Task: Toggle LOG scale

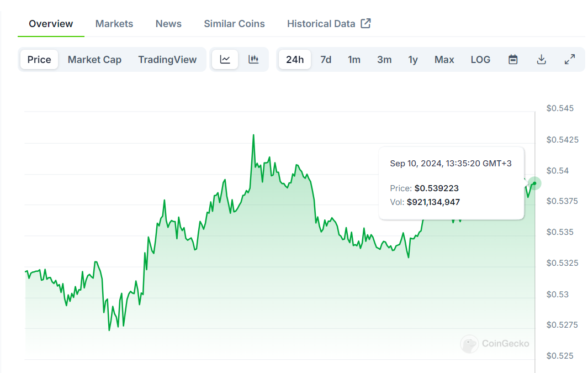Action: coord(480,59)
